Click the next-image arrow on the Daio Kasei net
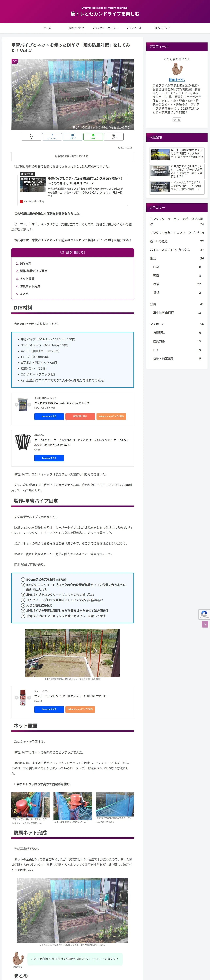Viewport: 210px width, 980px height. coord(29,404)
